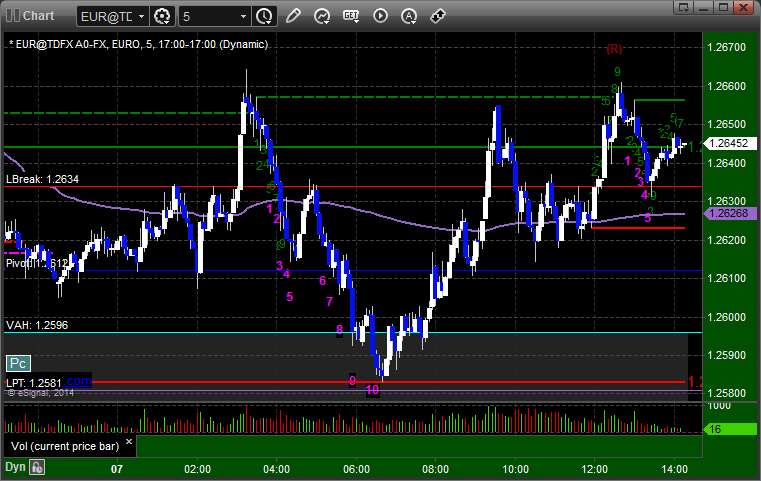Click into the interval field showing 5
This screenshot has height=481, width=761.
pos(209,17)
